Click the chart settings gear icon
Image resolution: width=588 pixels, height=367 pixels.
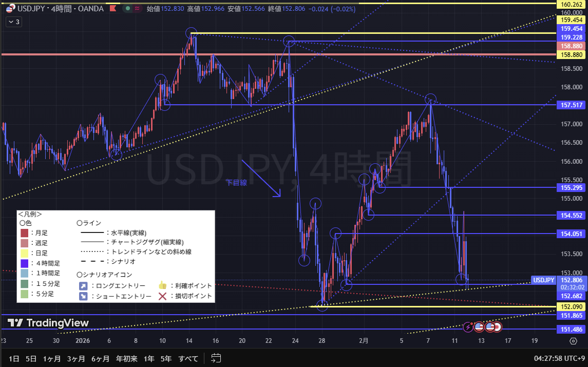[x=573, y=341]
